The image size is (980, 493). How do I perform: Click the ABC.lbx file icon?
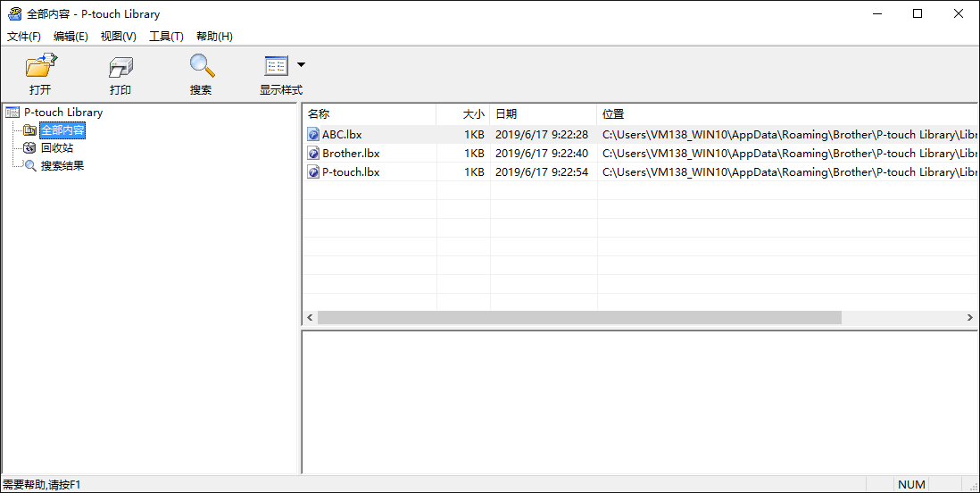pyautogui.click(x=313, y=135)
